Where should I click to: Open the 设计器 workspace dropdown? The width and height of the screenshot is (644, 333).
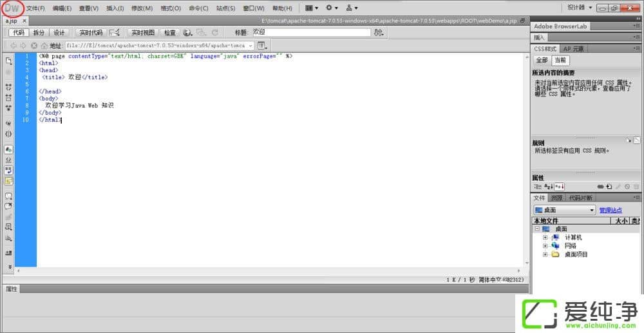coord(580,8)
